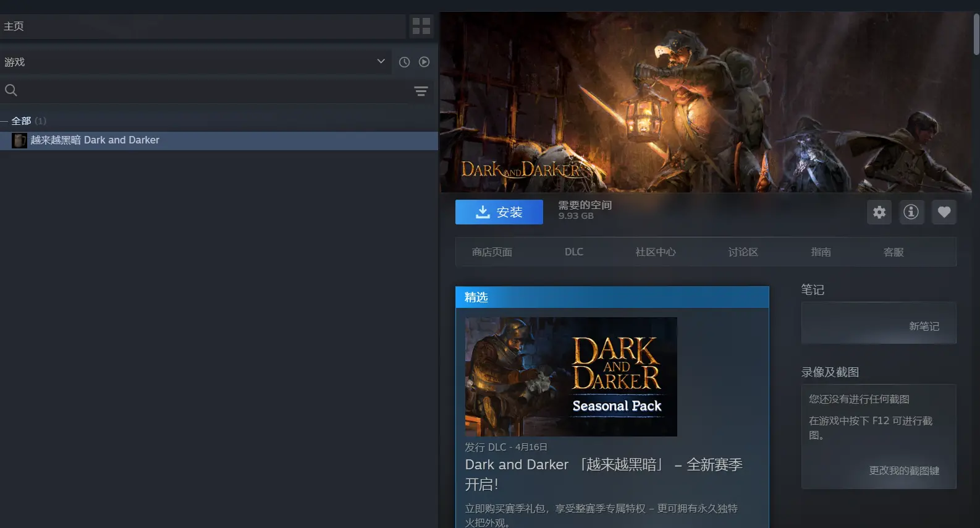980x528 pixels.
Task: Open the DLC tab
Action: pos(574,252)
